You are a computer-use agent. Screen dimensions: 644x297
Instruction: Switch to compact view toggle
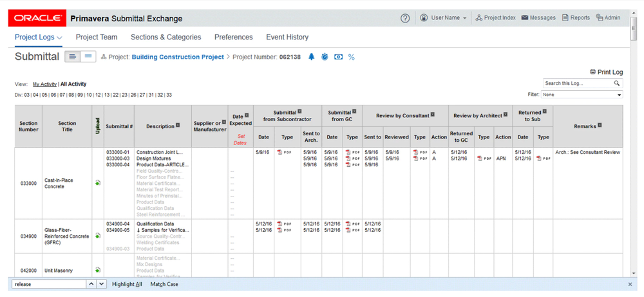[88, 57]
